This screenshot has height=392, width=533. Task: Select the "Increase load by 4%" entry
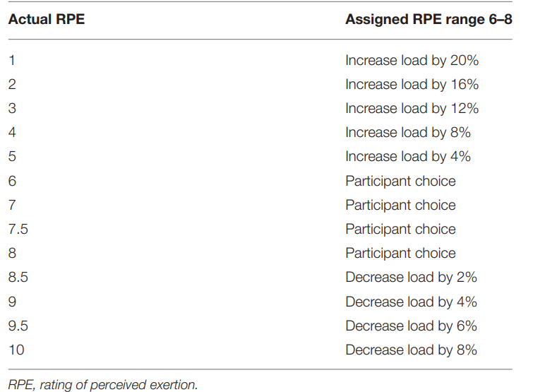408,157
